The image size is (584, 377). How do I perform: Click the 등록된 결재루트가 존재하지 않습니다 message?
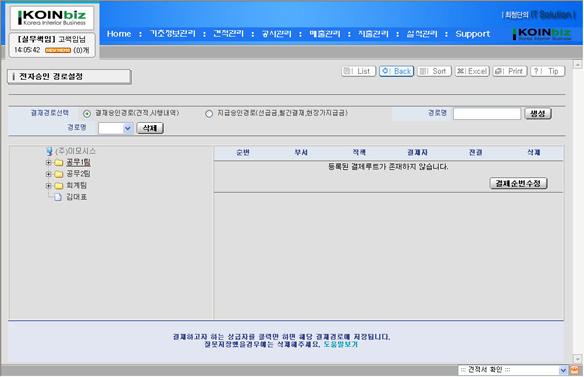pos(388,167)
